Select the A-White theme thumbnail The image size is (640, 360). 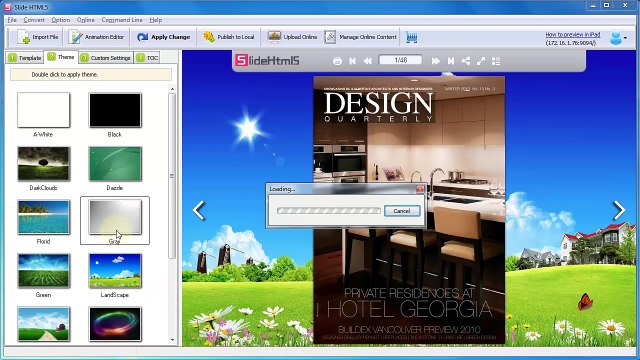point(44,110)
